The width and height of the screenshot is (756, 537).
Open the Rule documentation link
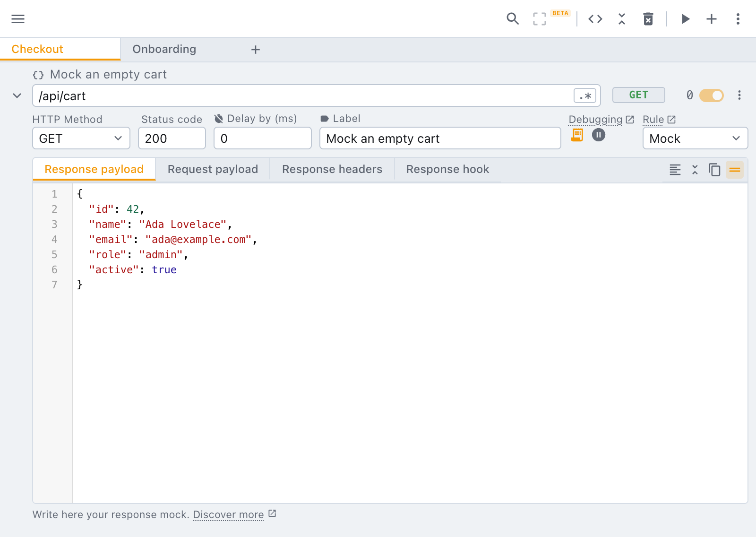point(659,120)
